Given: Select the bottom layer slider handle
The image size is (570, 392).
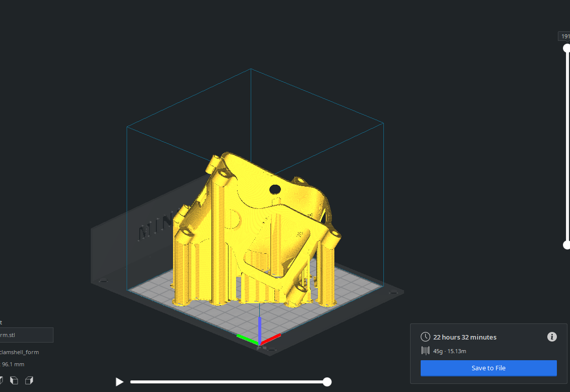Looking at the screenshot, I should click(x=566, y=245).
